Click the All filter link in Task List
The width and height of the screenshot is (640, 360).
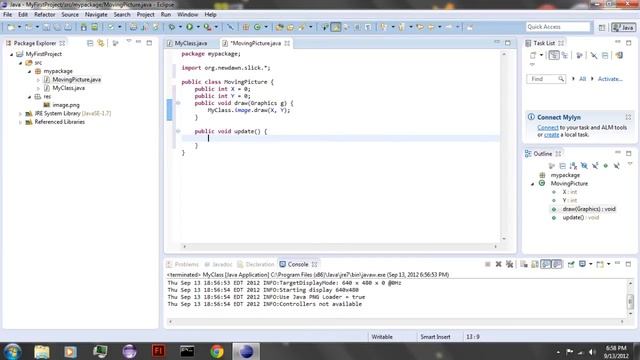point(582,79)
